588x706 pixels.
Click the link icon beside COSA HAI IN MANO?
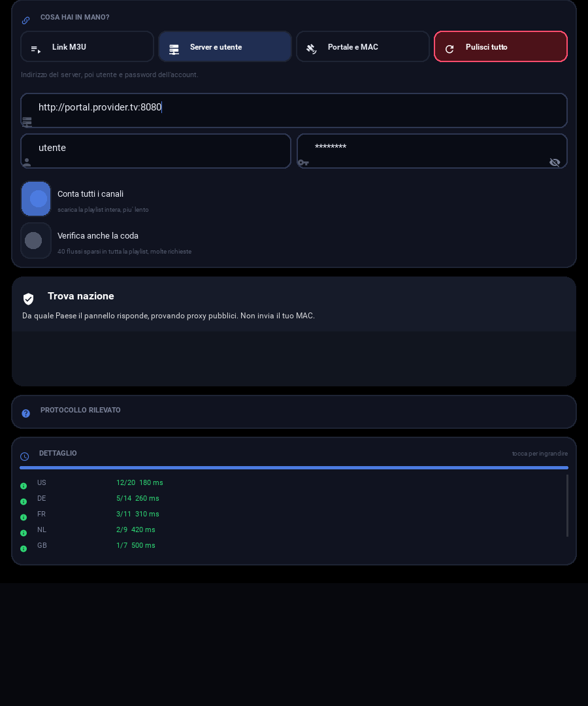[25, 20]
